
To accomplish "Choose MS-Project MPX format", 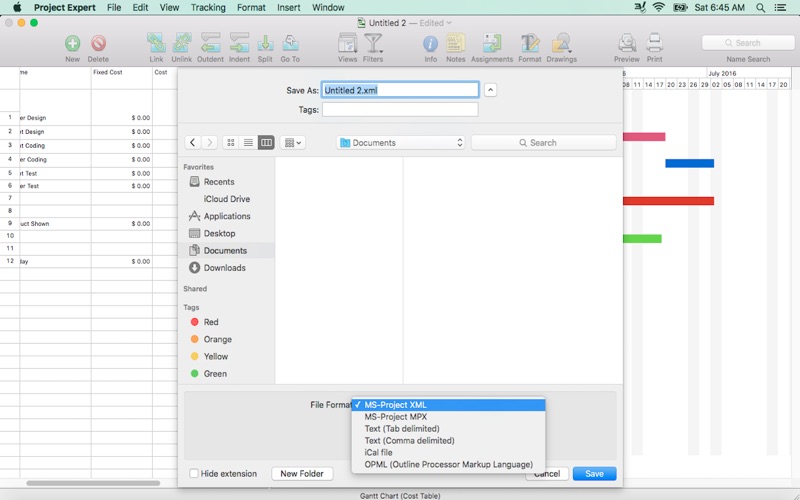I will [x=448, y=417].
